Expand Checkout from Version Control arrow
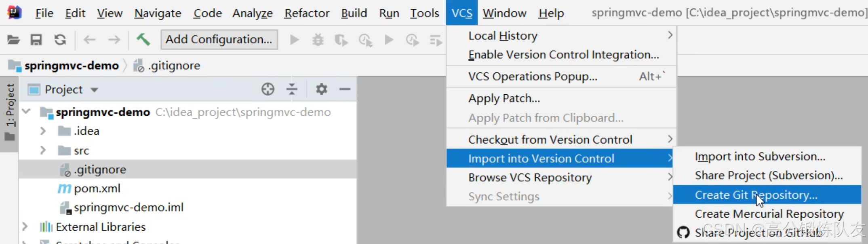The height and width of the screenshot is (244, 868). [670, 139]
